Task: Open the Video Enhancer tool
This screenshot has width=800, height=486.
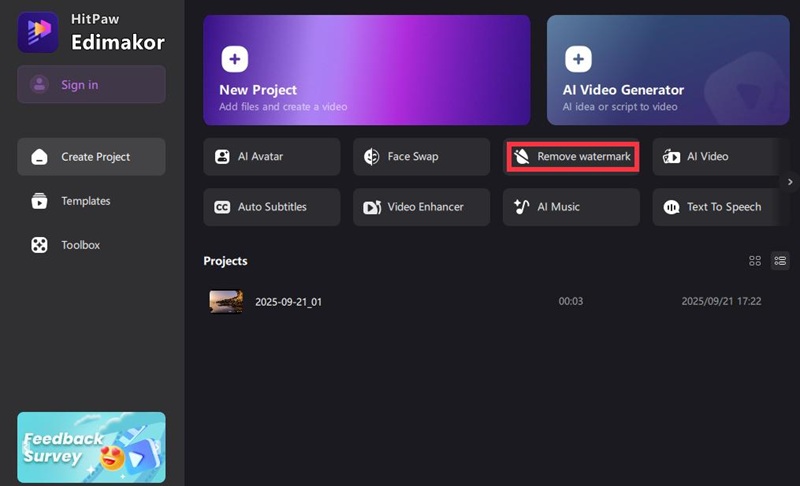Action: pos(421,207)
